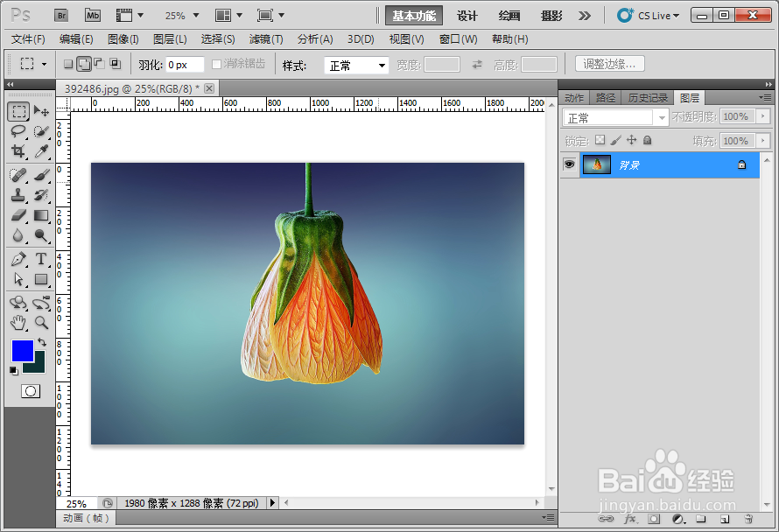Switch to the 历史记录 tab
779x532 pixels.
648,98
